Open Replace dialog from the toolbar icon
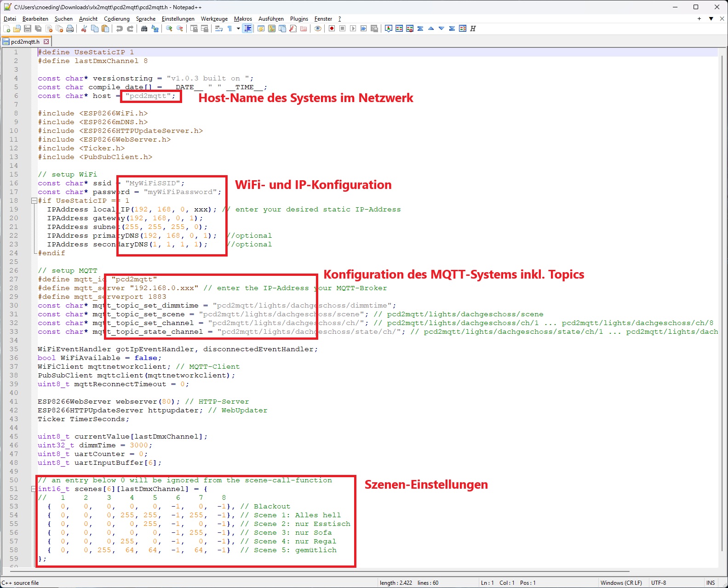This screenshot has height=588, width=728. [155, 29]
